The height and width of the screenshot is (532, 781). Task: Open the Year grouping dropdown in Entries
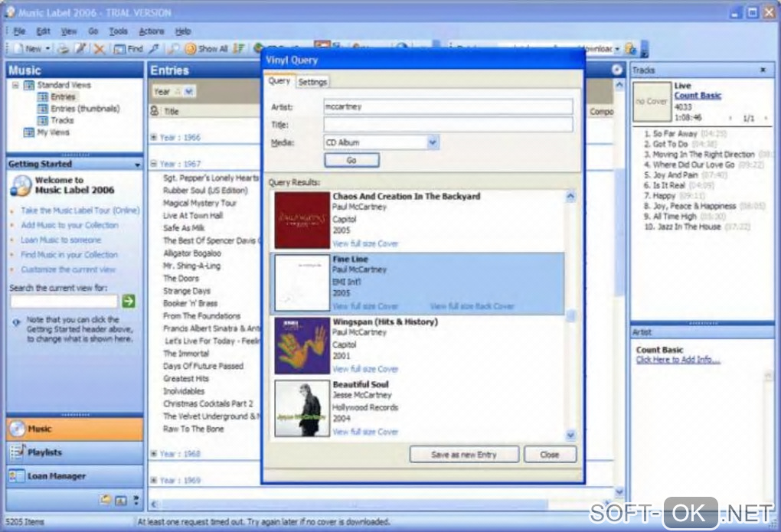pos(189,92)
